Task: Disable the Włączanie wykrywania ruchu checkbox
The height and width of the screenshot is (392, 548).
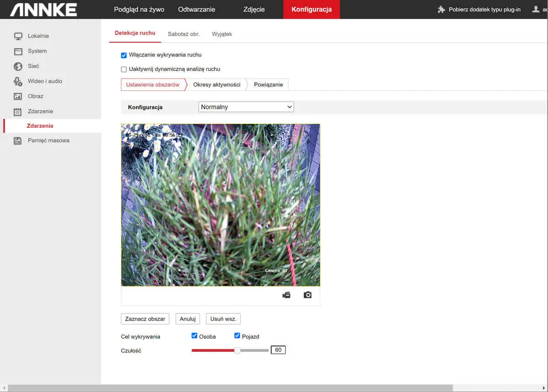Action: coord(124,55)
